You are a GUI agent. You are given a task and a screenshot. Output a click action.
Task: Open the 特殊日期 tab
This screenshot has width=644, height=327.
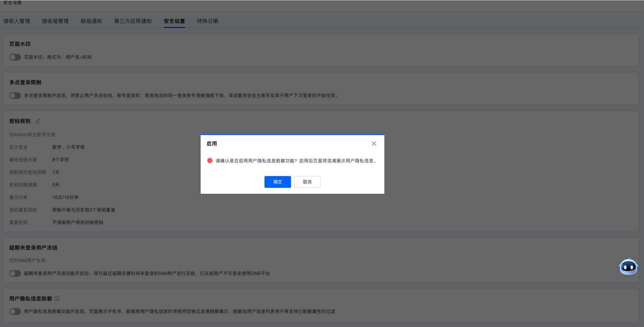(x=207, y=21)
